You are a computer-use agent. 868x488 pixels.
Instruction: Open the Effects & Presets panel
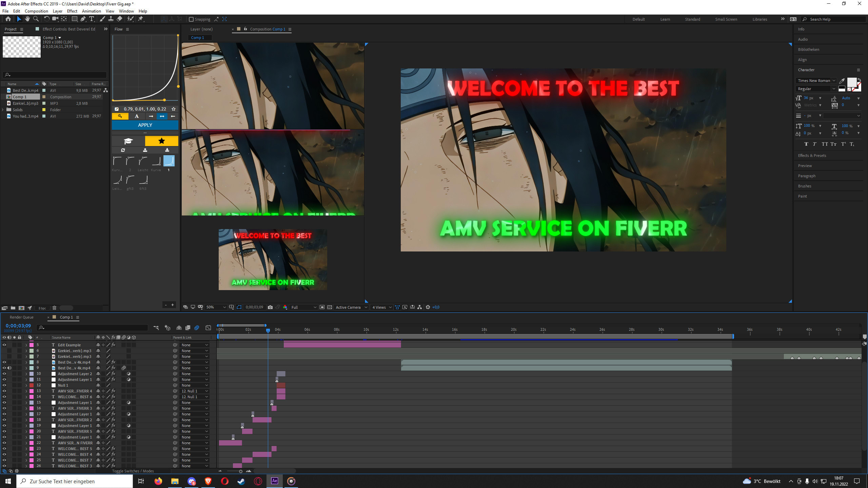[812, 156]
